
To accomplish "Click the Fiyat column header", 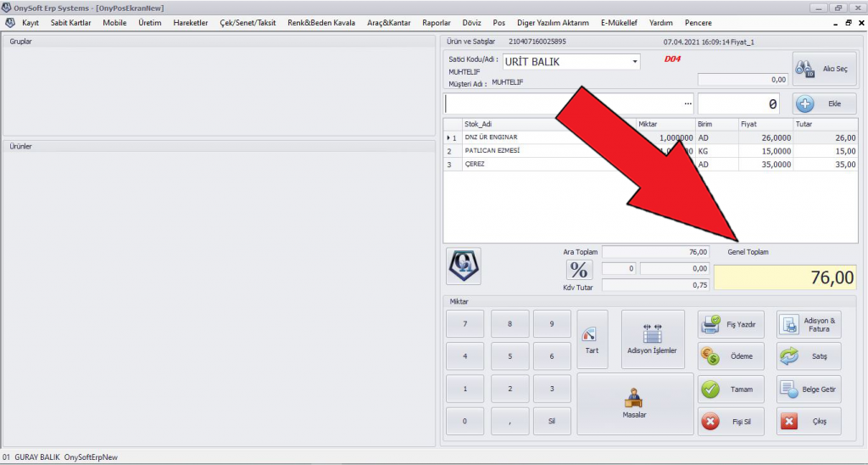I will (x=765, y=124).
